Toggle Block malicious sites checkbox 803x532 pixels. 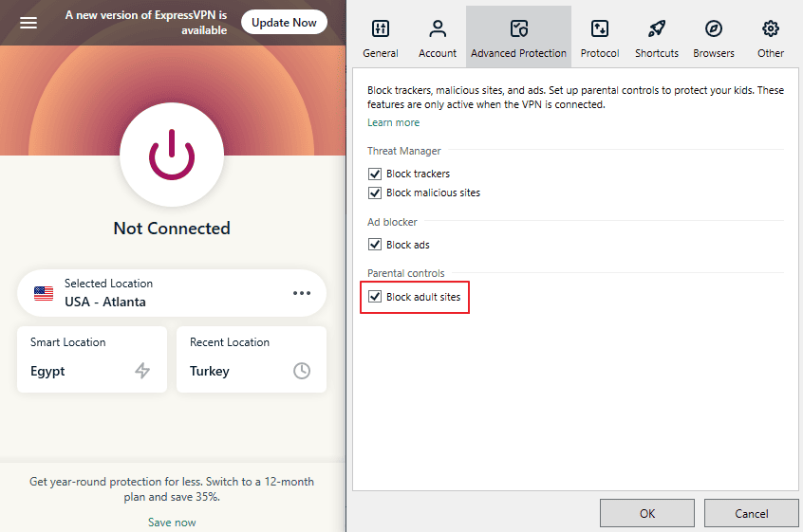pos(375,193)
